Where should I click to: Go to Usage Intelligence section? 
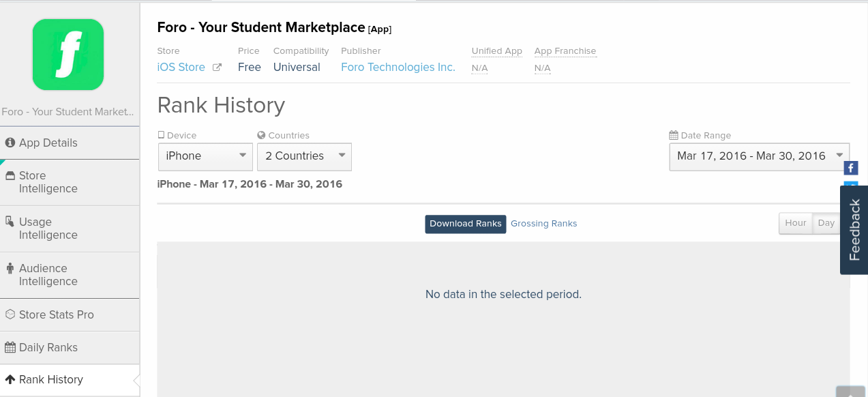point(48,229)
